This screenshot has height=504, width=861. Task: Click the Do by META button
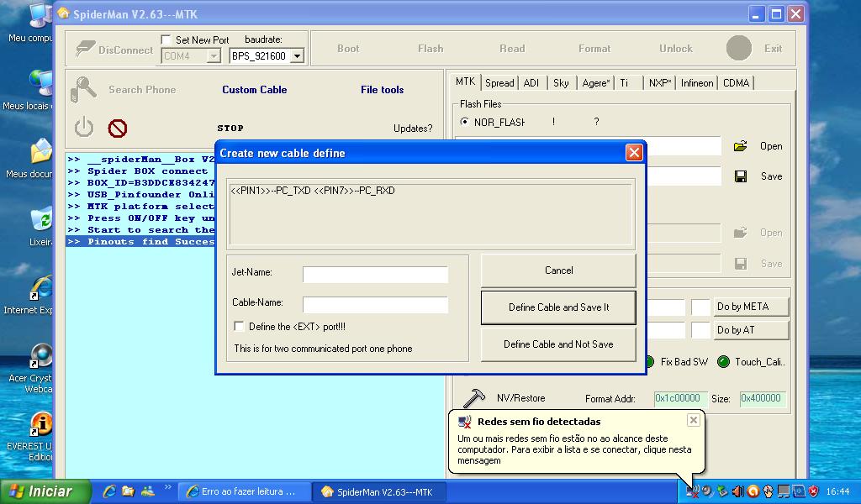tap(751, 307)
